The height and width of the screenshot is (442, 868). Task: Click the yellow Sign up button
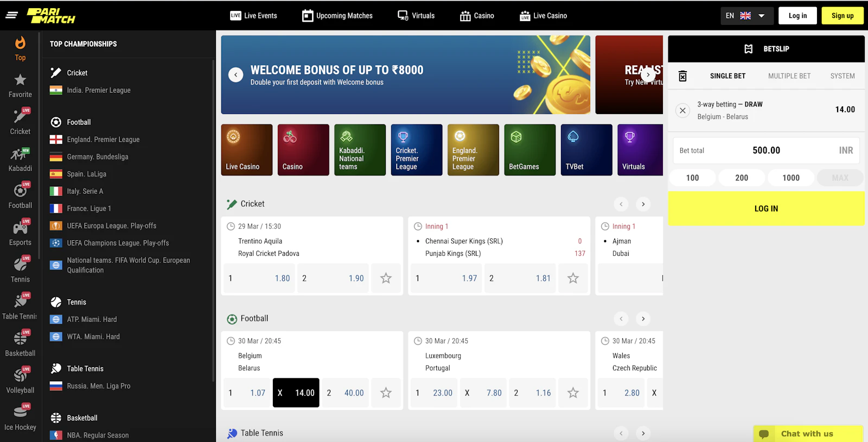pos(843,16)
